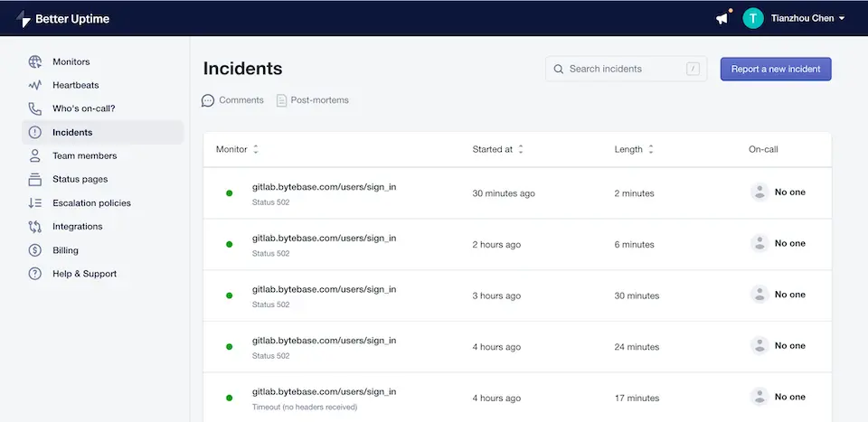Switch to the Comments tab
This screenshot has height=422, width=868.
click(x=232, y=100)
